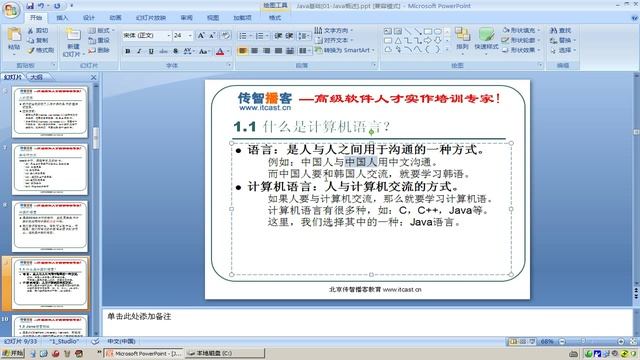Screen dimensions: 640x360
Task: Clear all formatting with the eraser icon
Action: [x=226, y=36]
